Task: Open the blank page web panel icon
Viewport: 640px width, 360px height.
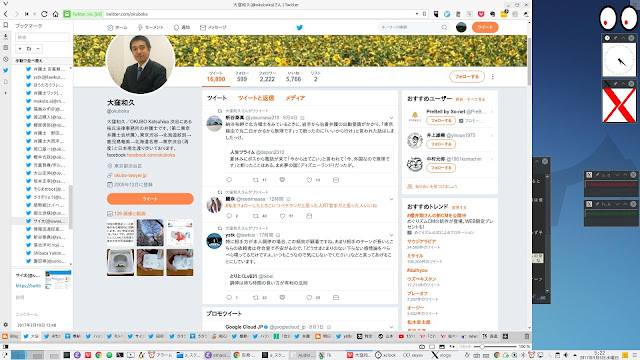Action: click(x=5, y=82)
